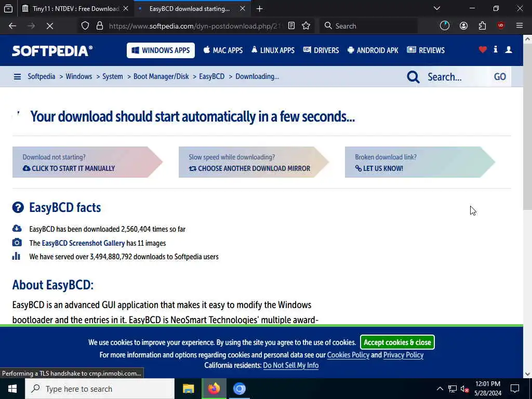This screenshot has height=399, width=532.
Task: Open Privacy Policy link
Action: point(403,355)
